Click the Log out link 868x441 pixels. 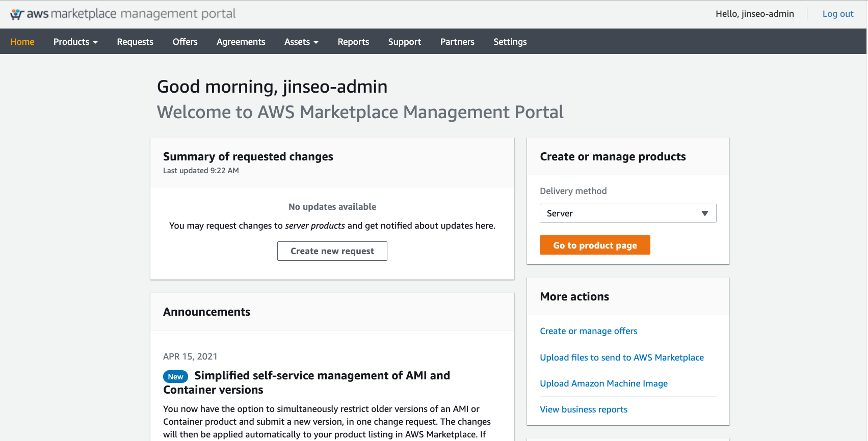tap(838, 14)
